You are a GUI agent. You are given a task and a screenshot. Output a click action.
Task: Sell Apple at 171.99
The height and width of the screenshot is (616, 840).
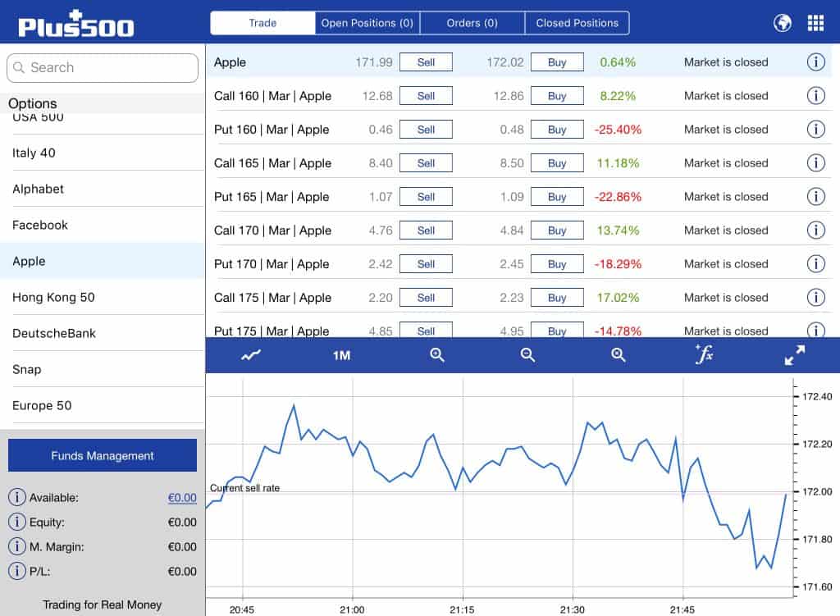(426, 62)
